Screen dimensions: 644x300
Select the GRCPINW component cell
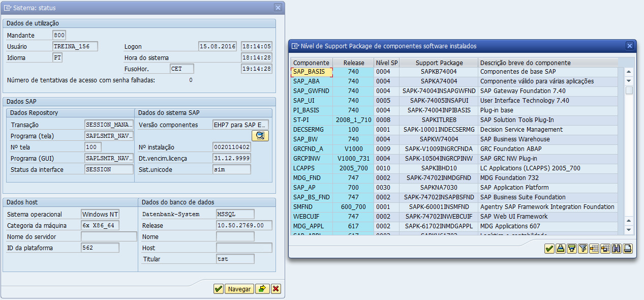[x=312, y=159]
